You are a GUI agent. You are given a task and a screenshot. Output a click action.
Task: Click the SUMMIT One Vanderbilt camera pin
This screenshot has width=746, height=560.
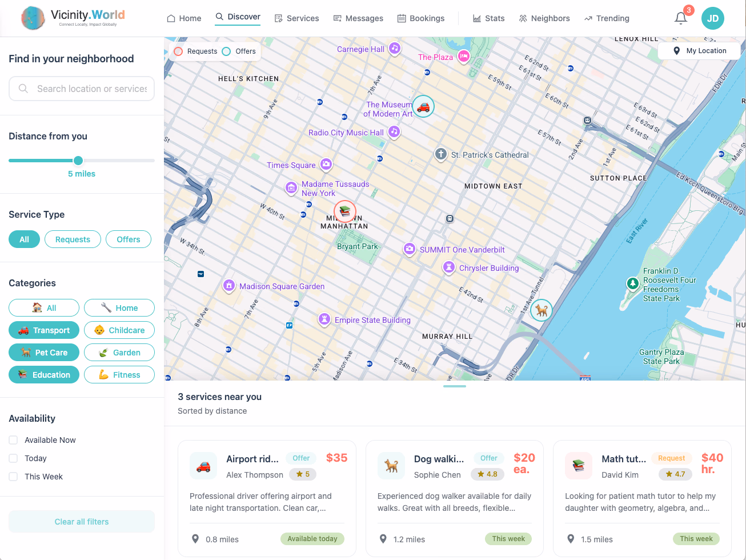pyautogui.click(x=410, y=249)
